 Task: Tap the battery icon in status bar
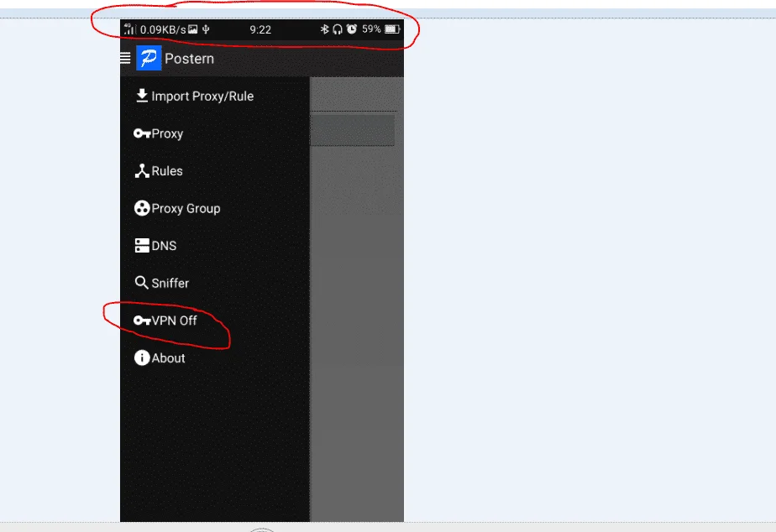(392, 29)
